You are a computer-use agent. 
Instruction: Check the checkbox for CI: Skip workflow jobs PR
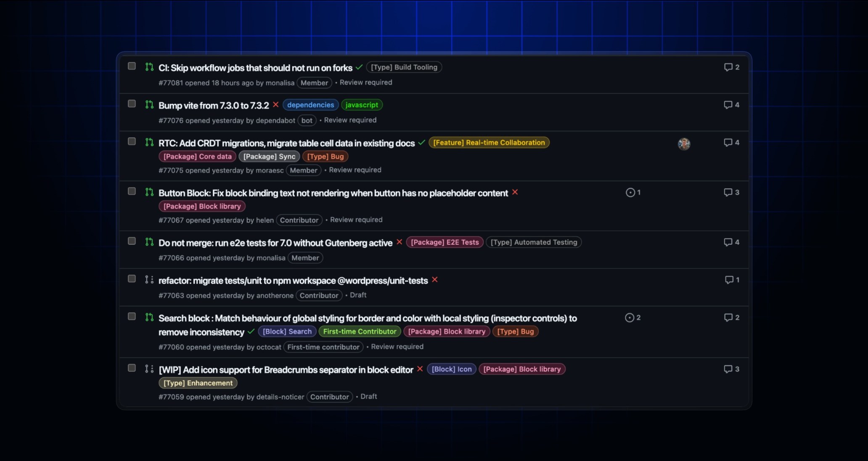point(132,66)
